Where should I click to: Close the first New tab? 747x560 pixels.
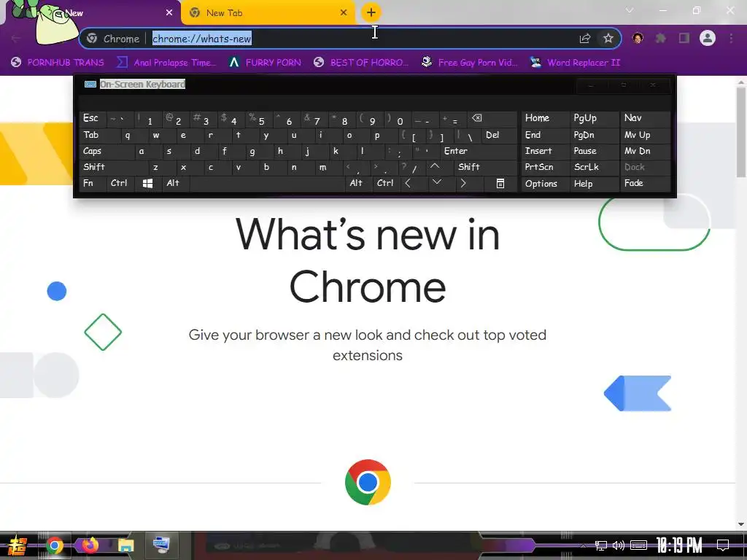click(169, 13)
